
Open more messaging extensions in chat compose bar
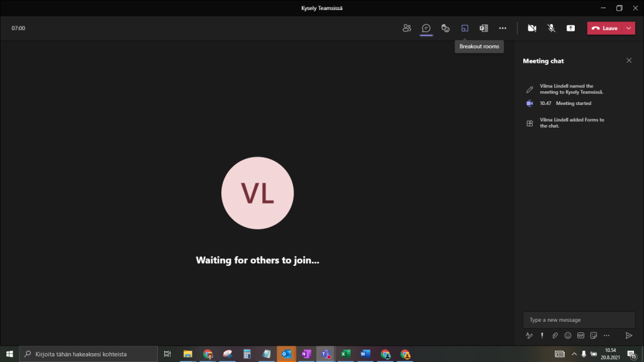[x=607, y=336]
